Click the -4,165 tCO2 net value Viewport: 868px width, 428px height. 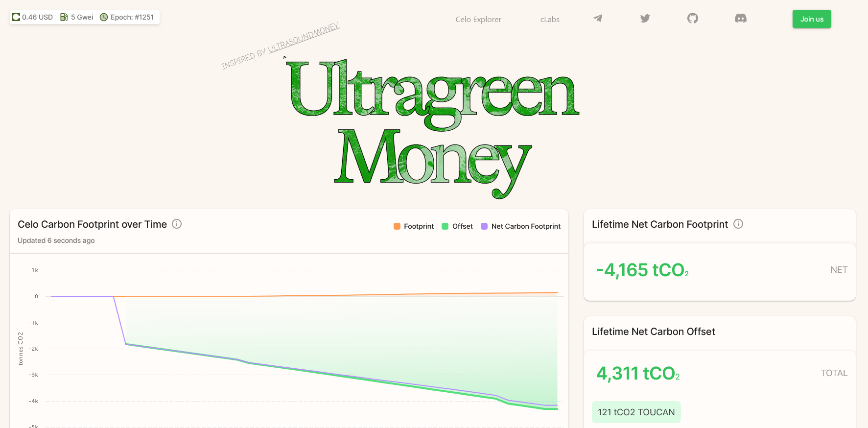point(642,270)
